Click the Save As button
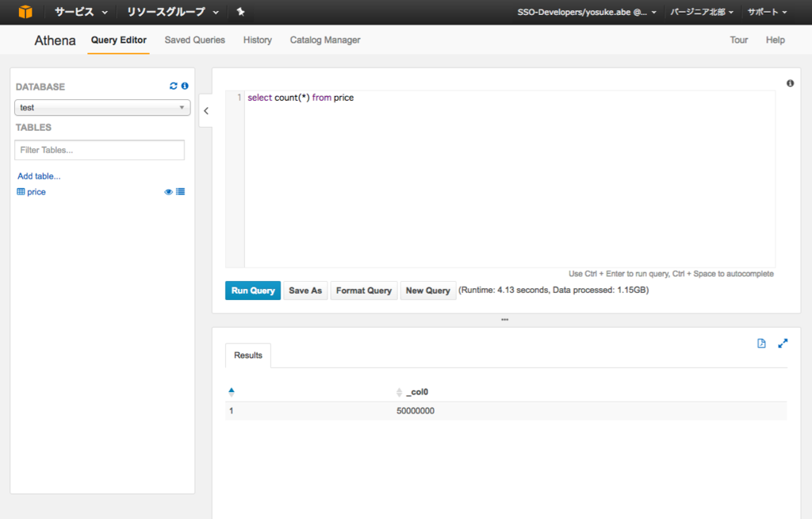 pyautogui.click(x=305, y=290)
